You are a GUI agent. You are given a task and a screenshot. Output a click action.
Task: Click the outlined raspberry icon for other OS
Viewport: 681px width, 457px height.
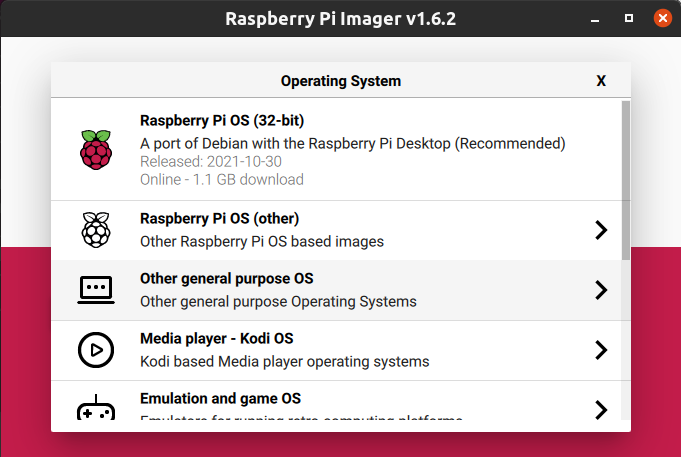click(x=96, y=230)
